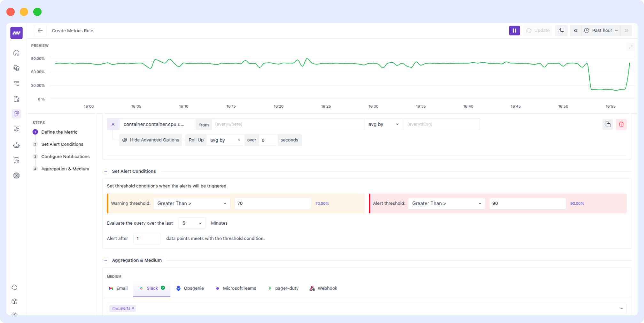The height and width of the screenshot is (323, 644).
Task: Select the Email medium tab
Action: coord(118,288)
